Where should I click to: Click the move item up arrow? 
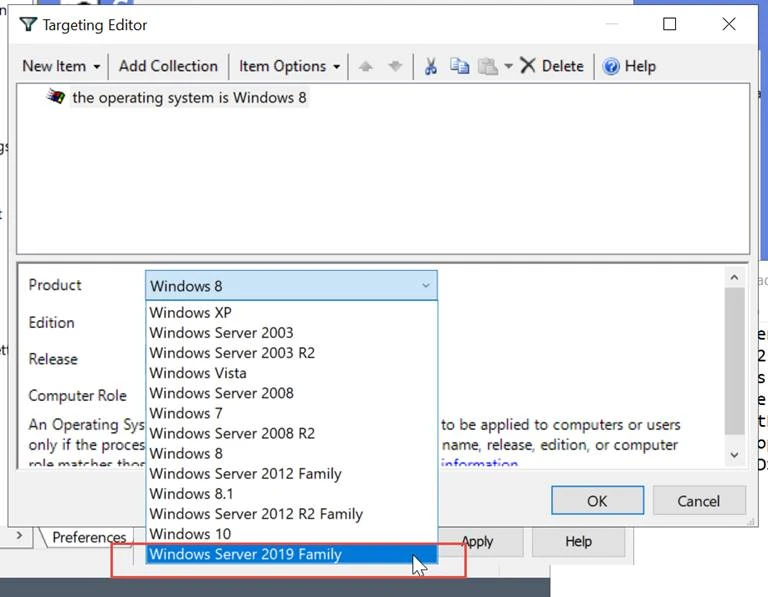click(x=366, y=66)
